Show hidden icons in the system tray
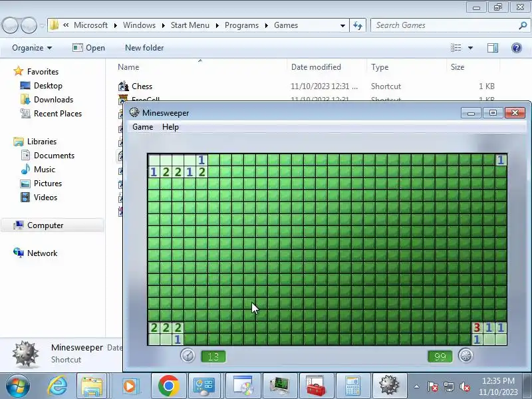The image size is (532, 399). coord(417,386)
